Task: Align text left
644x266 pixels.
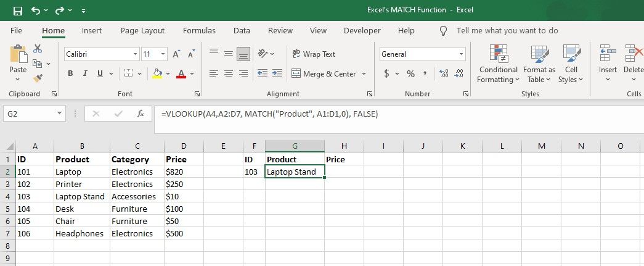Action: 214,73
